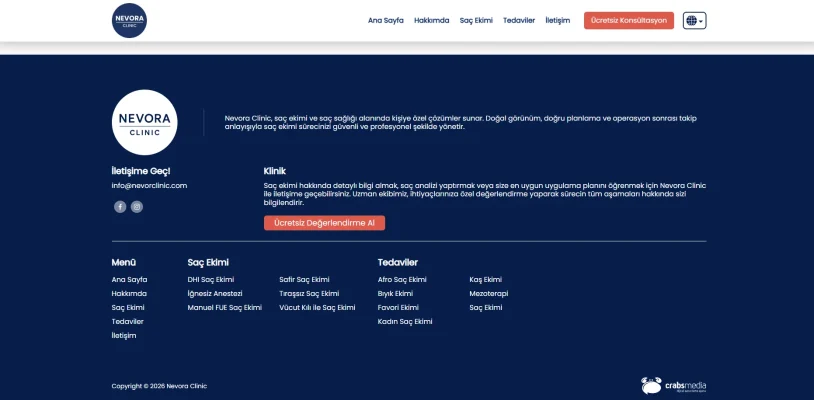Open the globe language selector dropdown
The height and width of the screenshot is (400, 814).
coord(695,21)
